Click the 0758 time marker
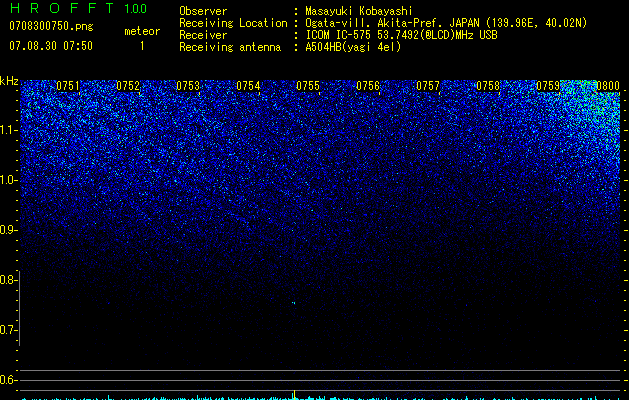 click(488, 86)
